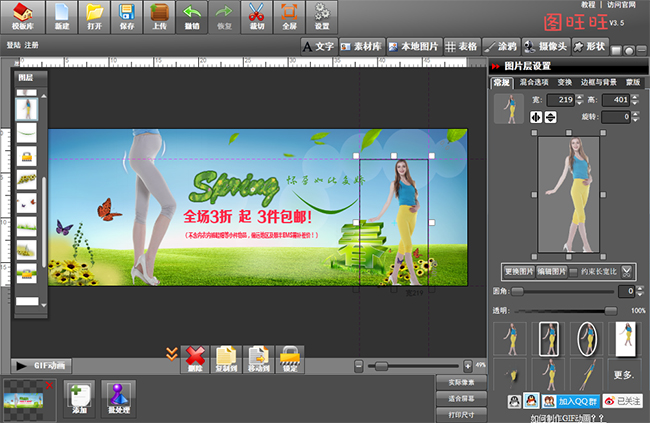Click the scissors icon beside 约束长宽比
This screenshot has height=423, width=650.
click(626, 272)
